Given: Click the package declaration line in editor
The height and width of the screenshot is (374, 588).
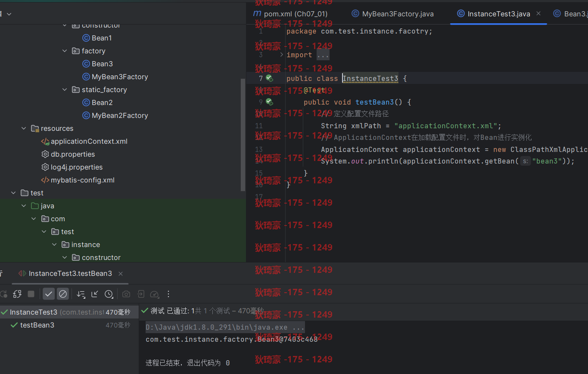Looking at the screenshot, I should pos(359,31).
